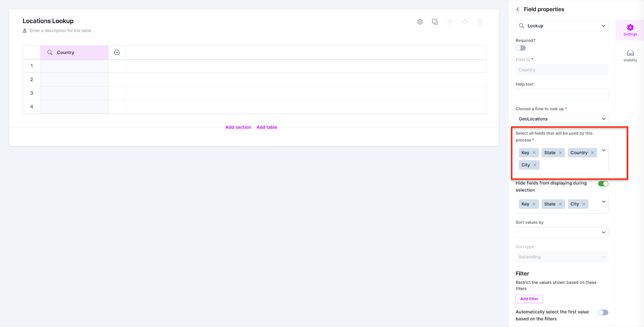Select row 1 Country cell

pyautogui.click(x=74, y=66)
